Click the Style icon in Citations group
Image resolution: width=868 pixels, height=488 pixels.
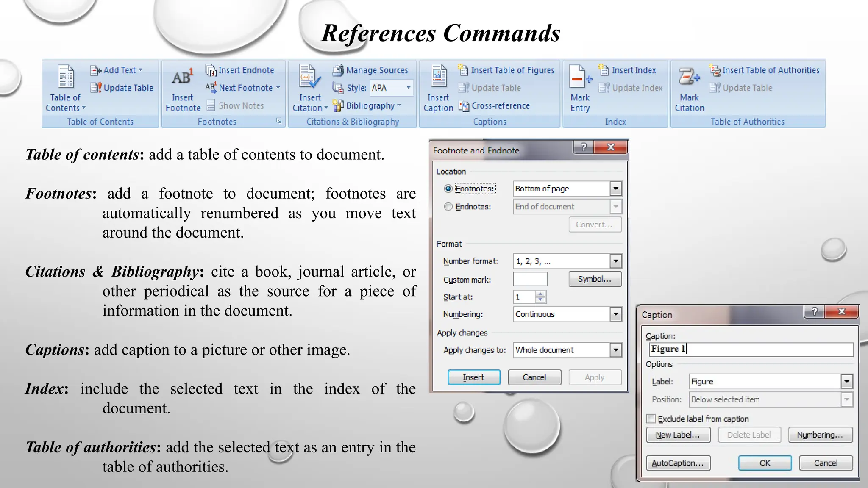click(338, 88)
